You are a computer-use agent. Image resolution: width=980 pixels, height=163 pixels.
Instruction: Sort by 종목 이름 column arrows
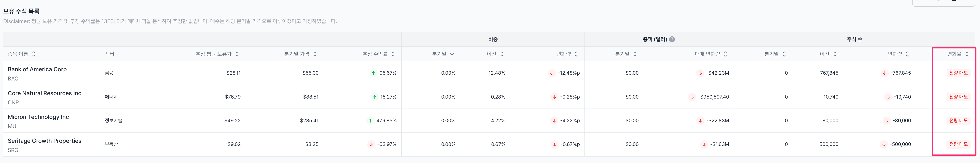click(33, 54)
